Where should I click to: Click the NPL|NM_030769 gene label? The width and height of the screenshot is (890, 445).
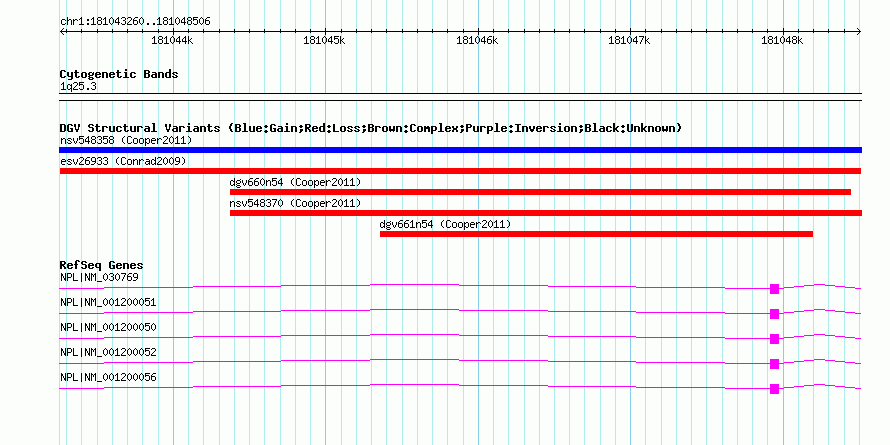pos(99,278)
